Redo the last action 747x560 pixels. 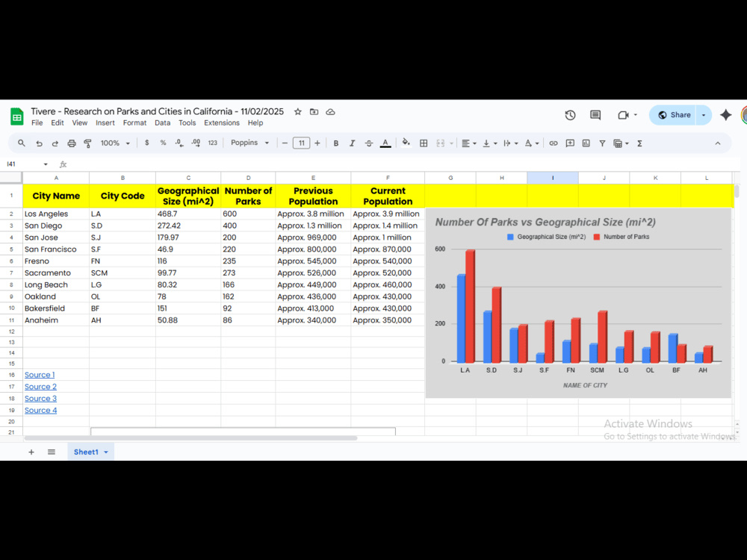(x=55, y=143)
